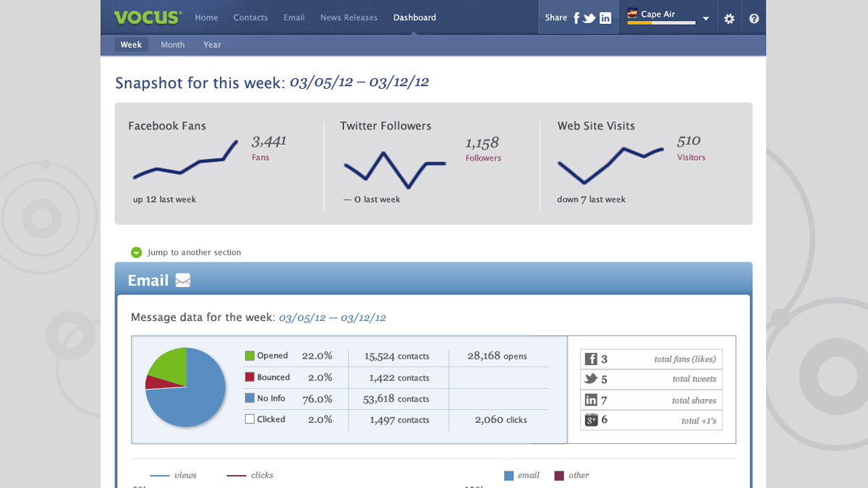Open the Contacts navigation item
The height and width of the screenshot is (488, 868).
tap(250, 17)
